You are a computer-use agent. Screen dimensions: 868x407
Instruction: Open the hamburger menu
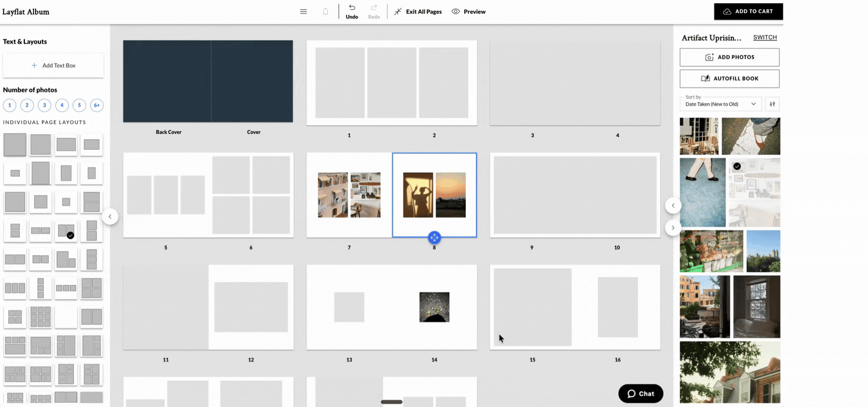[x=303, y=11]
